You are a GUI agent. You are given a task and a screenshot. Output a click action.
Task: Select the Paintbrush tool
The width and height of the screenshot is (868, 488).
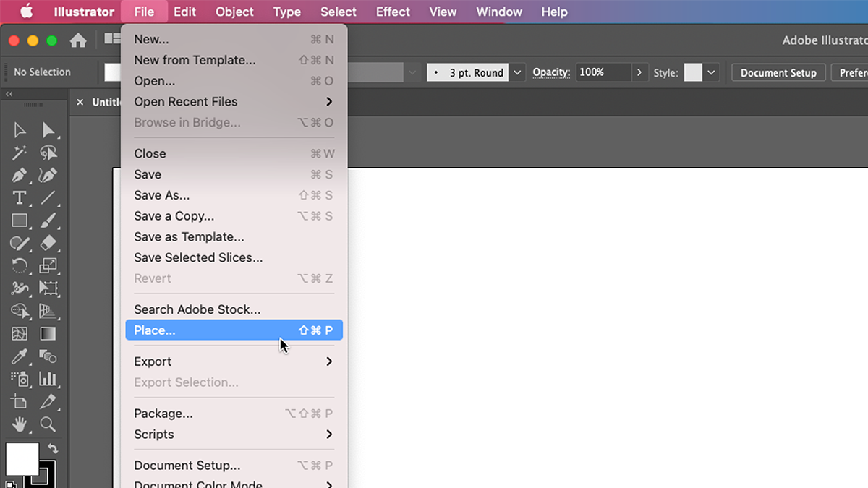(48, 220)
